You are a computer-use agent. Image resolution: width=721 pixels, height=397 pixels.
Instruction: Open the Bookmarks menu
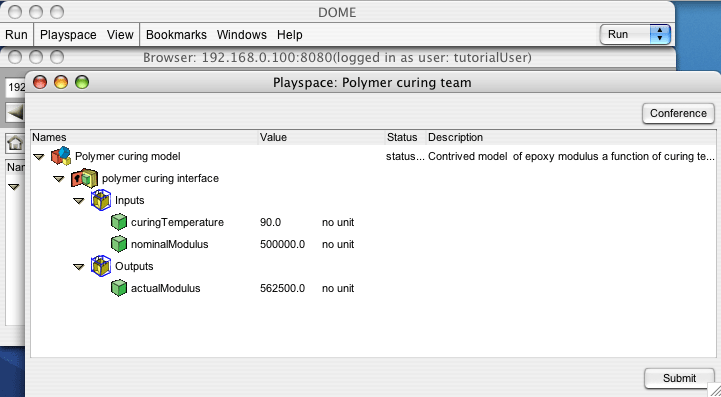coord(176,35)
